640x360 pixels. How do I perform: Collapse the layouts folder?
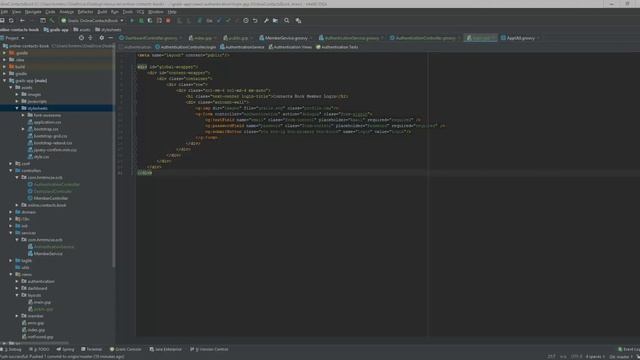coord(17,295)
